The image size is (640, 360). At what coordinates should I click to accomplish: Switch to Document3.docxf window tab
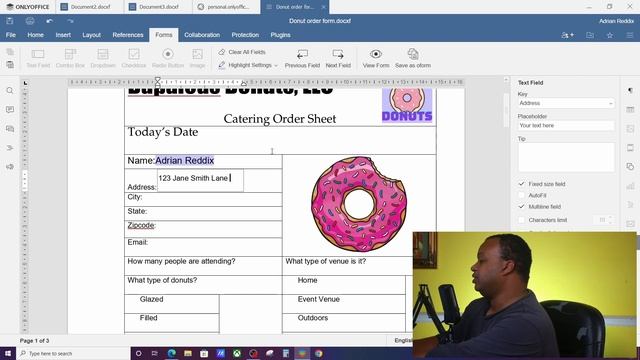[x=158, y=7]
